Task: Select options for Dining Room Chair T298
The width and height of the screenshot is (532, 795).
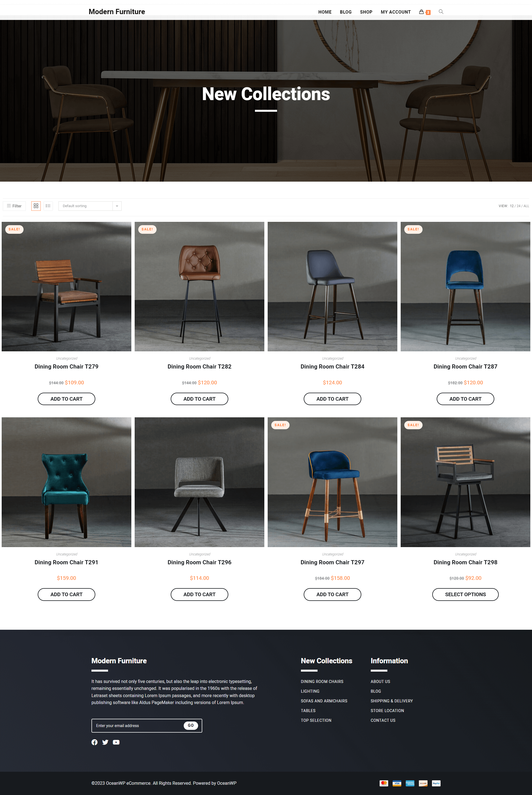Action: (x=465, y=595)
